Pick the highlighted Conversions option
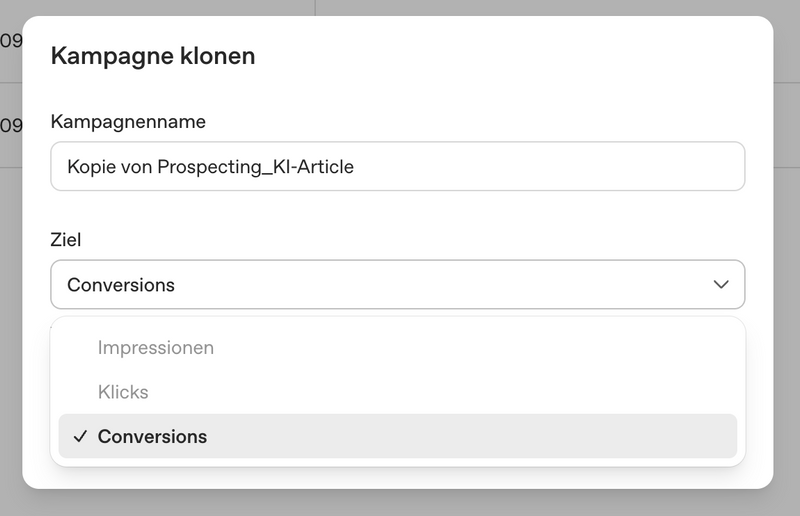This screenshot has width=800, height=516. pyautogui.click(x=398, y=436)
